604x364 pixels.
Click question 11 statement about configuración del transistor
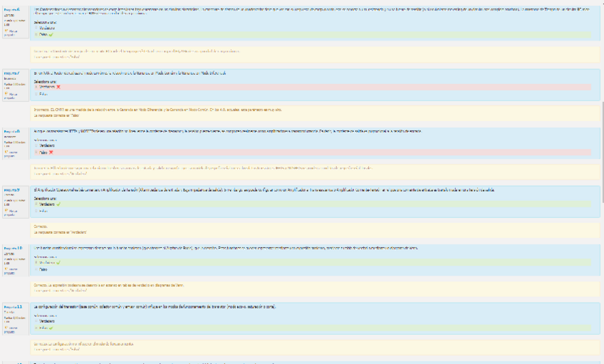pos(155,307)
